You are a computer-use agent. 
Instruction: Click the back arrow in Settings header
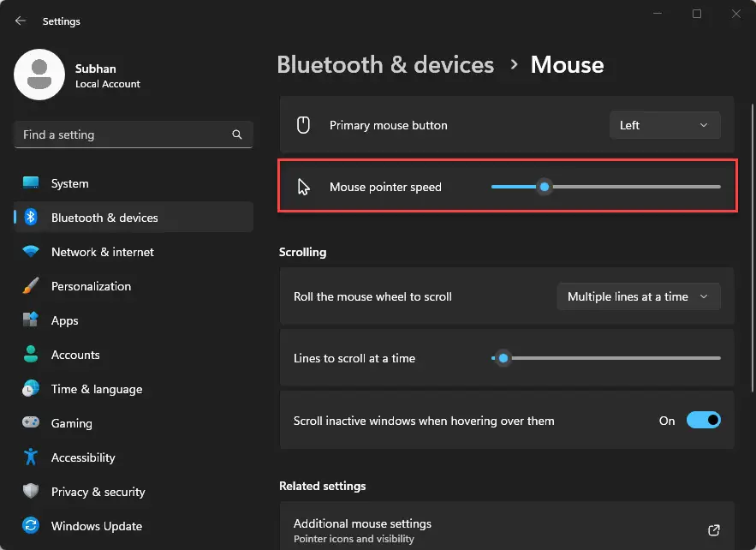[21, 21]
